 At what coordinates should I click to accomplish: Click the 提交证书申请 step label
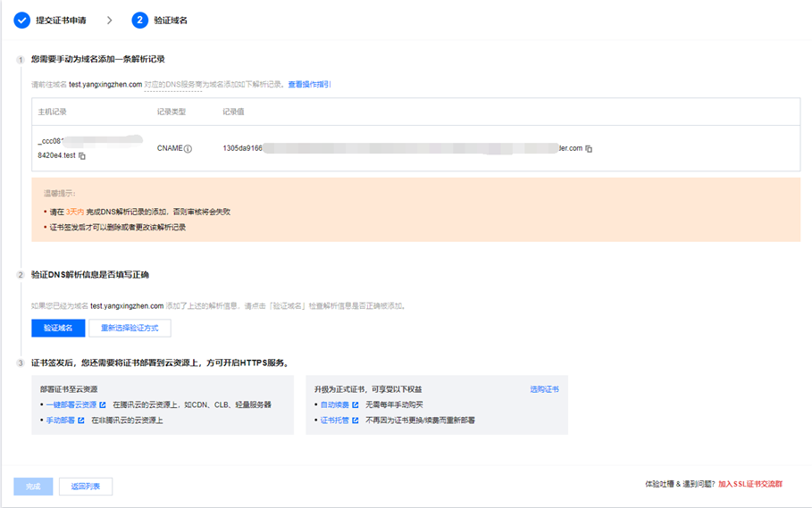(61, 21)
